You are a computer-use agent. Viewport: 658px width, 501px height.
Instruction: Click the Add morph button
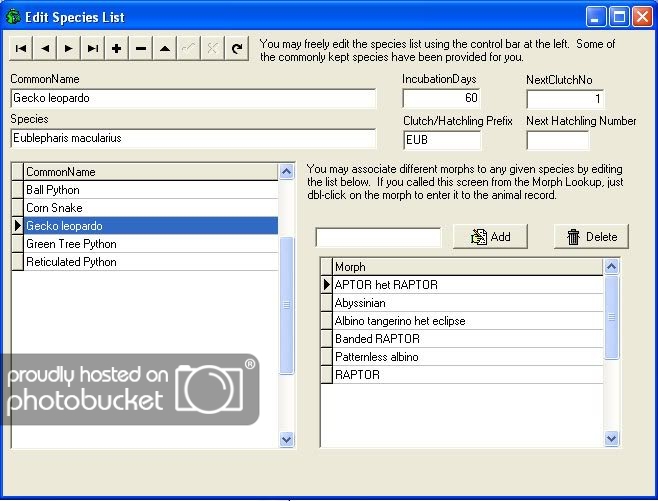click(x=490, y=237)
